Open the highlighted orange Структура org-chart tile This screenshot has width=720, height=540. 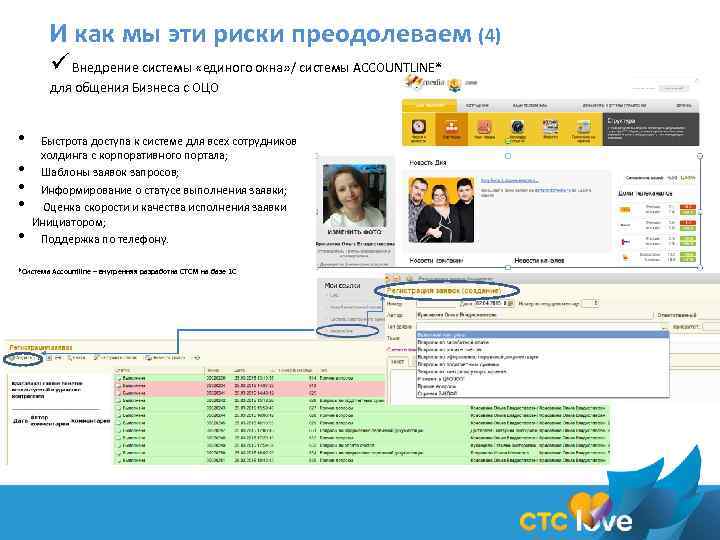tap(451, 129)
